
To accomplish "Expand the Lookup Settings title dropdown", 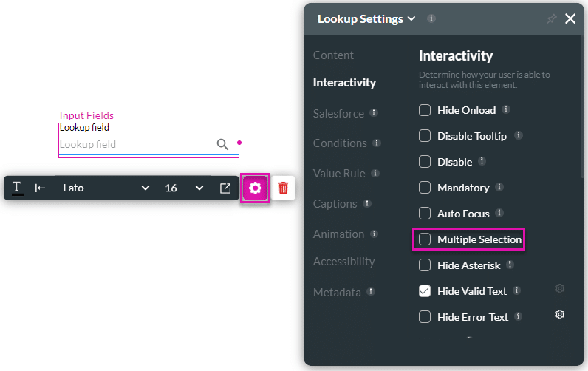I will coord(411,18).
